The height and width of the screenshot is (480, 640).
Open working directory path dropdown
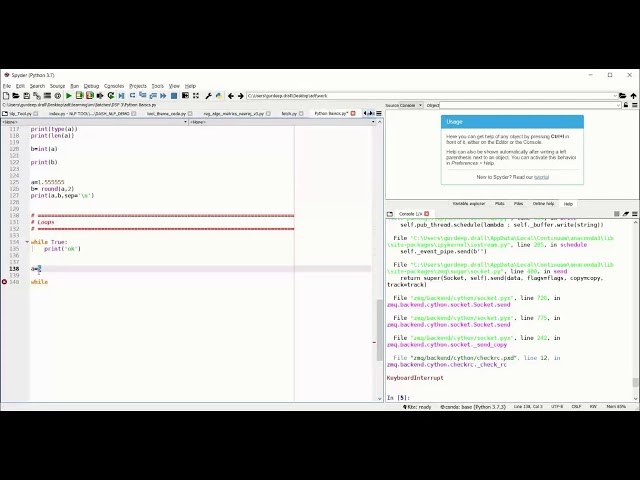pyautogui.click(x=615, y=96)
